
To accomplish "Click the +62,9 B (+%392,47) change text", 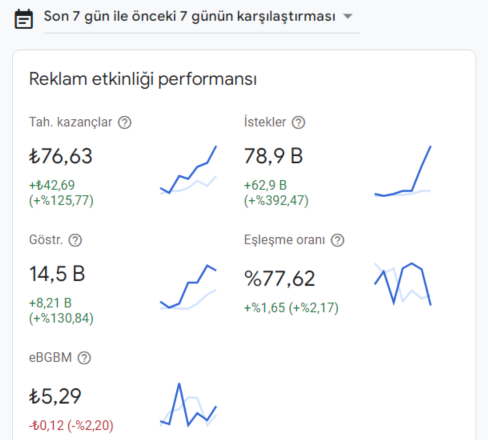I will tap(276, 193).
